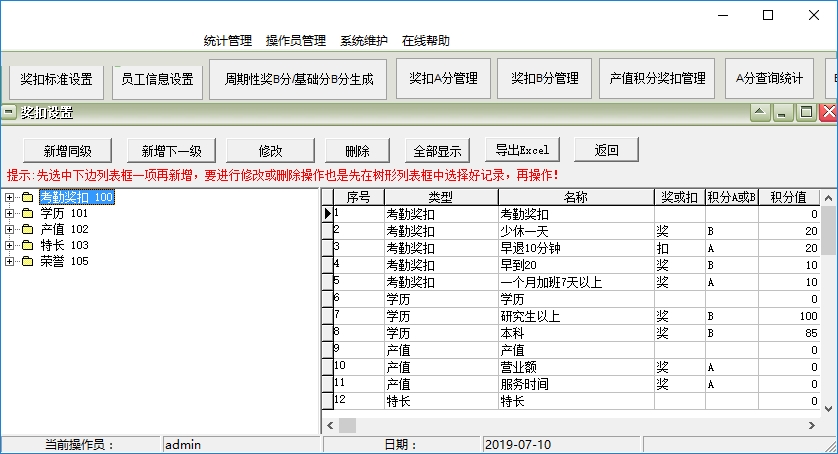Viewport: 838px width, 454px height.
Task: Open A分查询统计 toolbar item
Action: (x=769, y=79)
